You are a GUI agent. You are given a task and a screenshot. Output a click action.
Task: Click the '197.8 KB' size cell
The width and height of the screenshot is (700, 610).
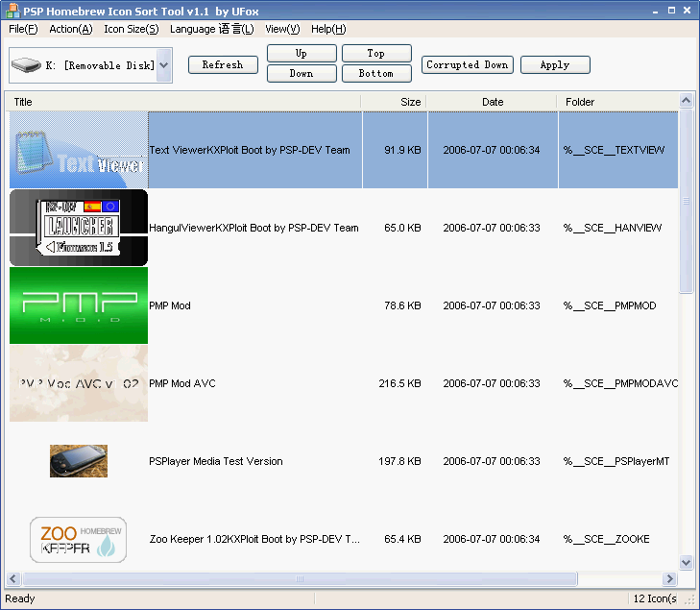[400, 461]
